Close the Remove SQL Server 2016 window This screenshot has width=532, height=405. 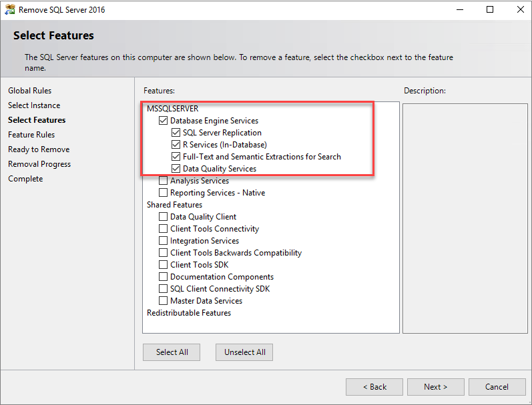[x=520, y=9]
